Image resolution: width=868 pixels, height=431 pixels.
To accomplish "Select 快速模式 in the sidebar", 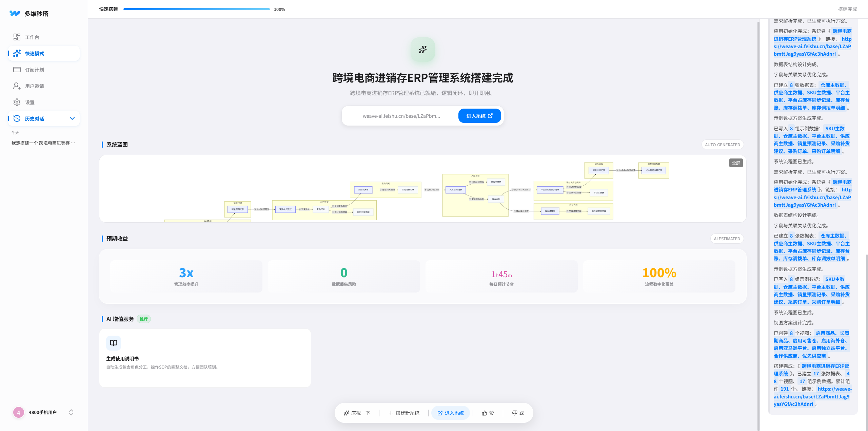I will pos(34,53).
